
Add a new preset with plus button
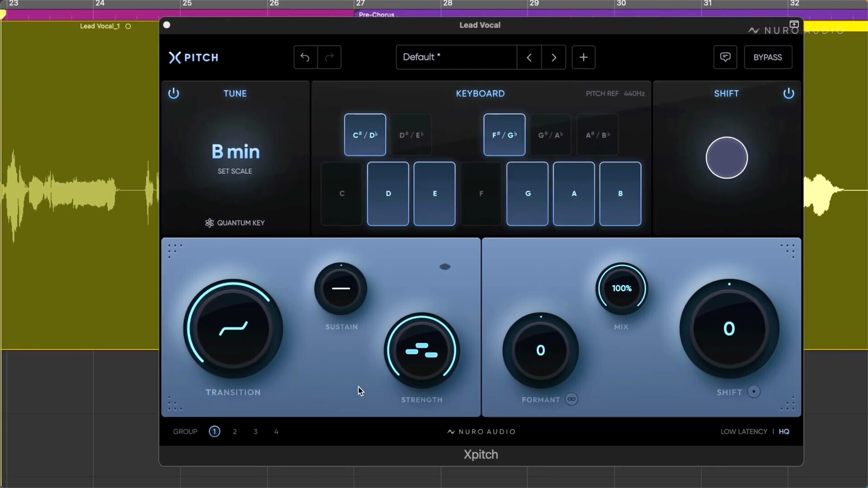point(584,57)
